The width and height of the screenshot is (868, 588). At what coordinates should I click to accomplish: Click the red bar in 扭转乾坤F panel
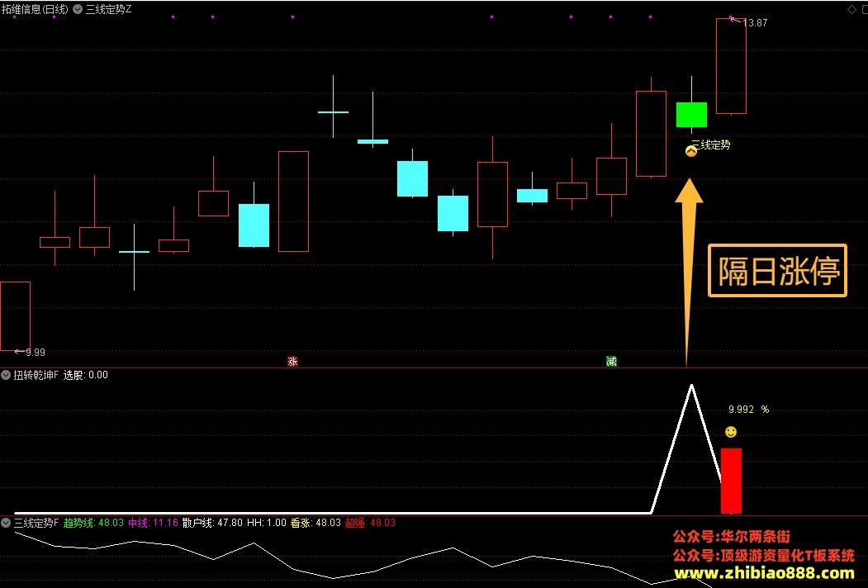(x=731, y=481)
